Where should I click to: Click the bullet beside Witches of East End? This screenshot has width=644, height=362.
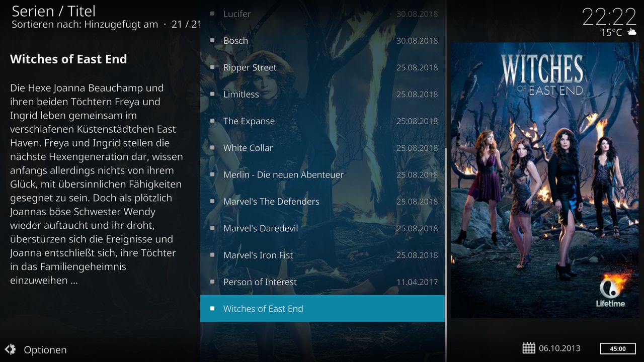click(212, 308)
